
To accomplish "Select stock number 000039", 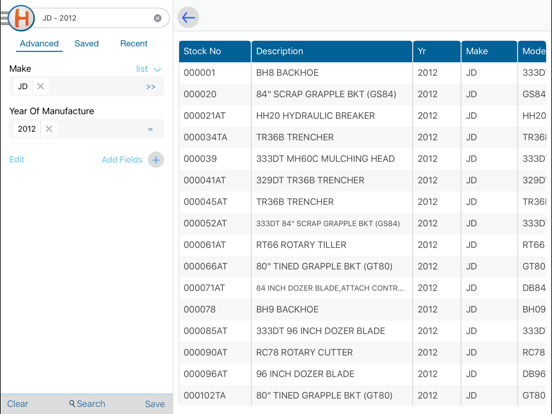I will (x=200, y=159).
